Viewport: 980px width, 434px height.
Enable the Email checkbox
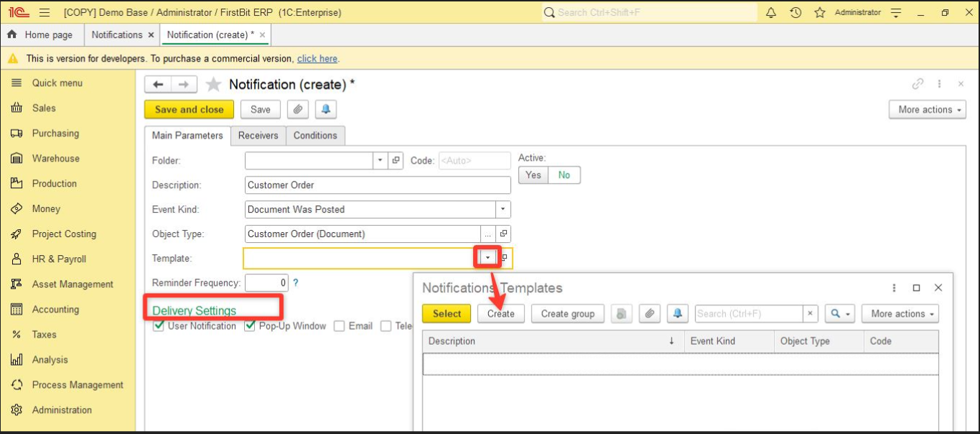point(340,325)
